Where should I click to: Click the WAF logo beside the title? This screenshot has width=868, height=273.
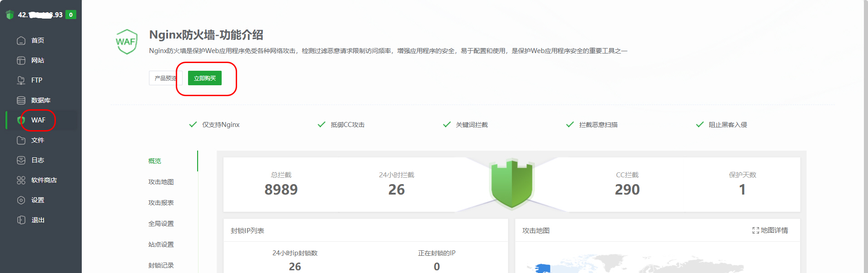127,42
